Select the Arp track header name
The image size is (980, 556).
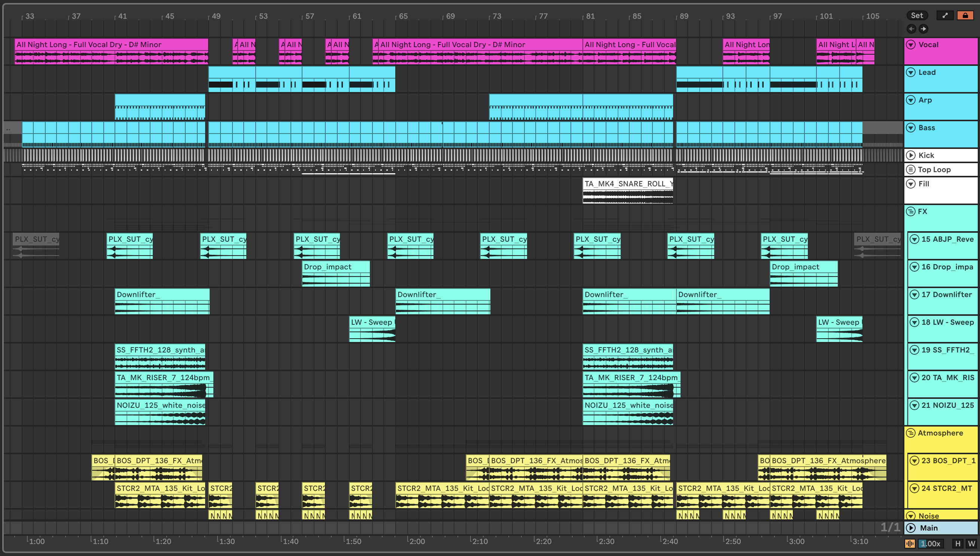point(925,100)
